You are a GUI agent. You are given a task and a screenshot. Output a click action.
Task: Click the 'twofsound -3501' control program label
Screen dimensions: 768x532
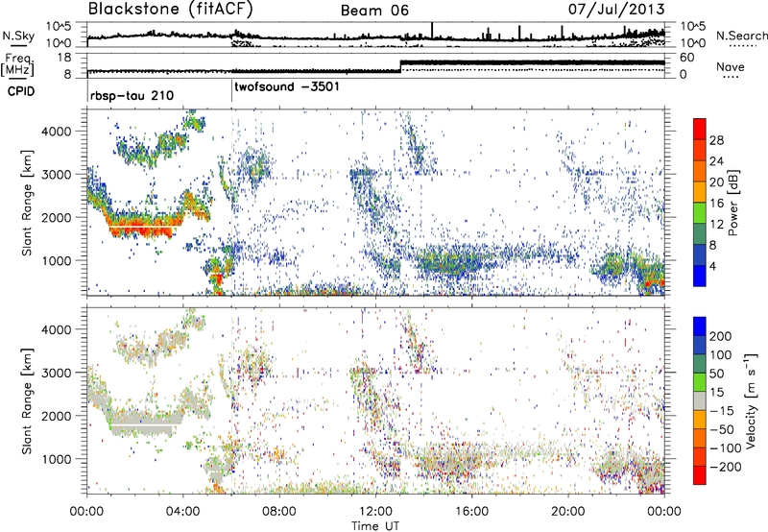point(287,87)
